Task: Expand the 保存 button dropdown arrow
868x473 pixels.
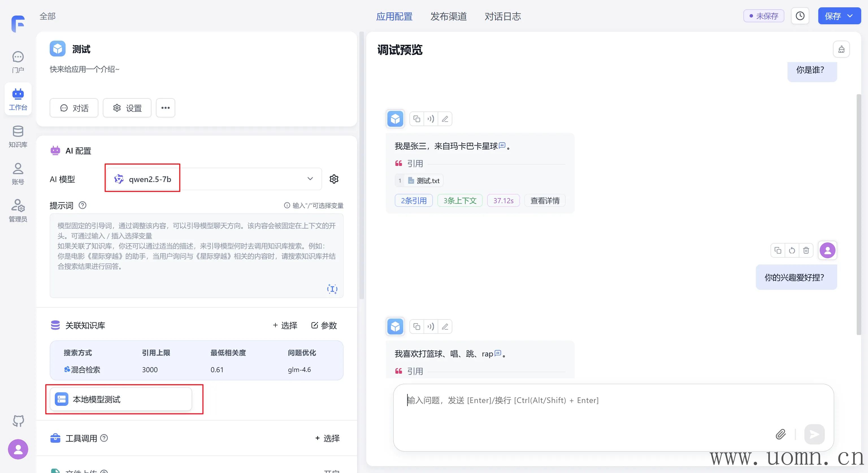Action: [x=850, y=16]
